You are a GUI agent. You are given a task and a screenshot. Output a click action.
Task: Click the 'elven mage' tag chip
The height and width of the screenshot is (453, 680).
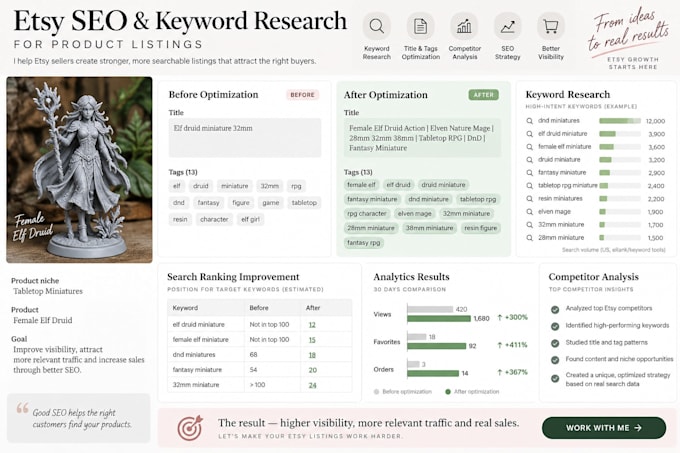pyautogui.click(x=414, y=214)
